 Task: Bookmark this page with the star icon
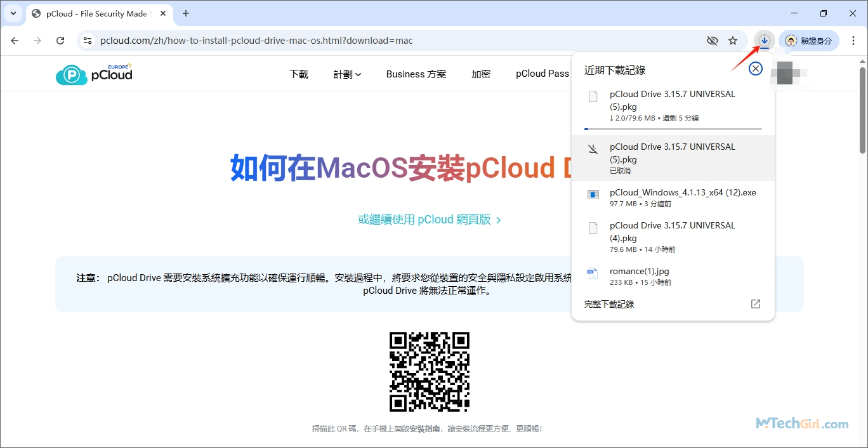(733, 41)
